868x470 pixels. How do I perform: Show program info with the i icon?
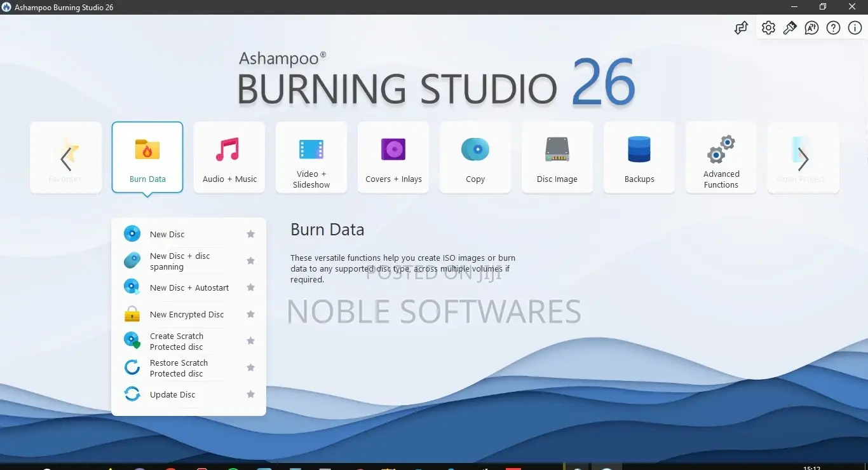(x=855, y=28)
